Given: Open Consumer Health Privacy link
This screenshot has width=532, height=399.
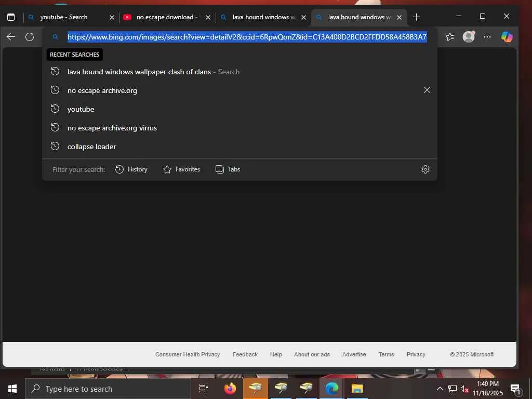Looking at the screenshot, I should pos(187,354).
